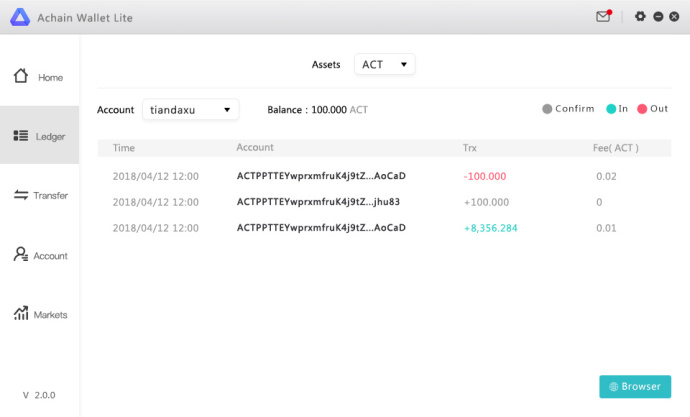Screen dimensions: 690x417
Task: Click the 0.02 fee value
Action: click(x=606, y=176)
